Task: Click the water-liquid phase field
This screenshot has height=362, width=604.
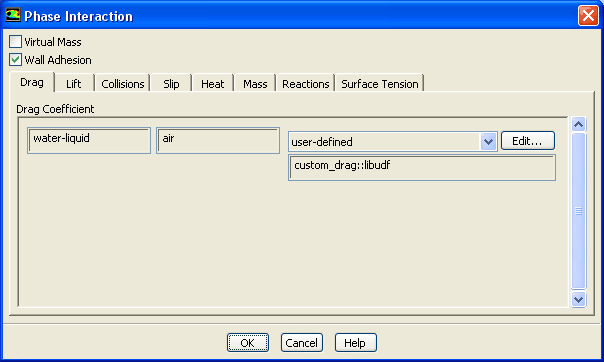Action: pos(89,141)
